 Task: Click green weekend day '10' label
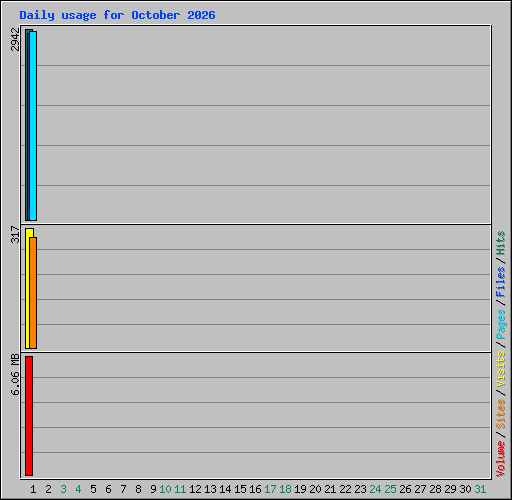tap(165, 489)
